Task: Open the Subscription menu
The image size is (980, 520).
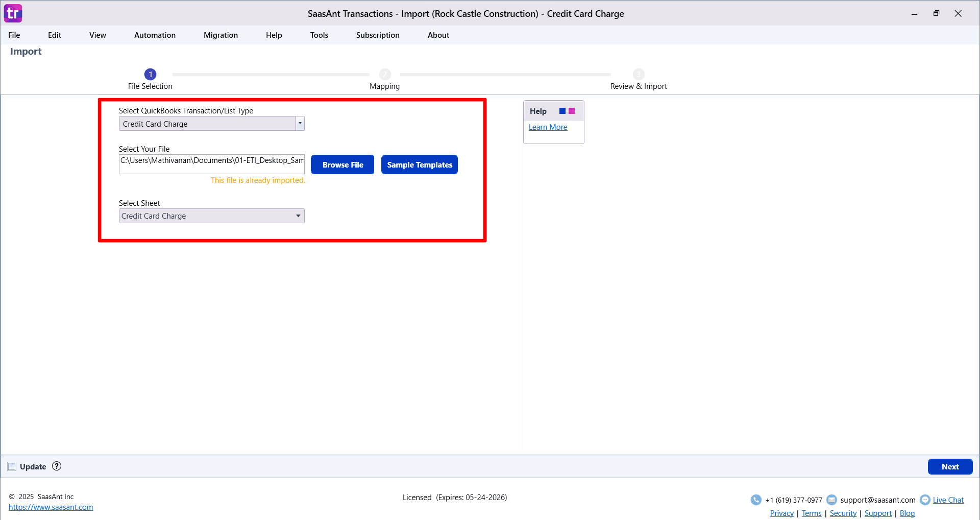Action: [x=378, y=35]
